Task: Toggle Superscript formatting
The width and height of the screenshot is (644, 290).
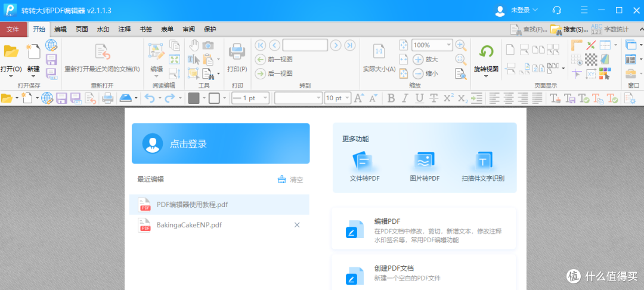Action: click(x=448, y=98)
